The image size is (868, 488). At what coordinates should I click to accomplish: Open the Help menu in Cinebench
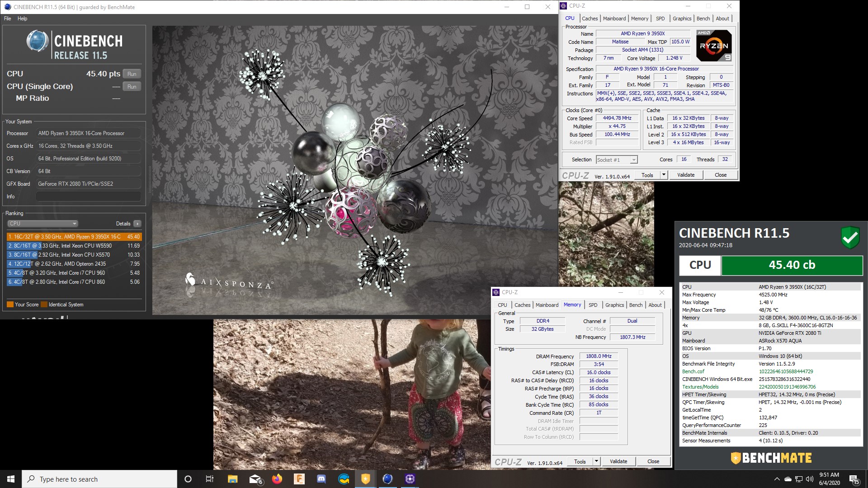point(23,19)
